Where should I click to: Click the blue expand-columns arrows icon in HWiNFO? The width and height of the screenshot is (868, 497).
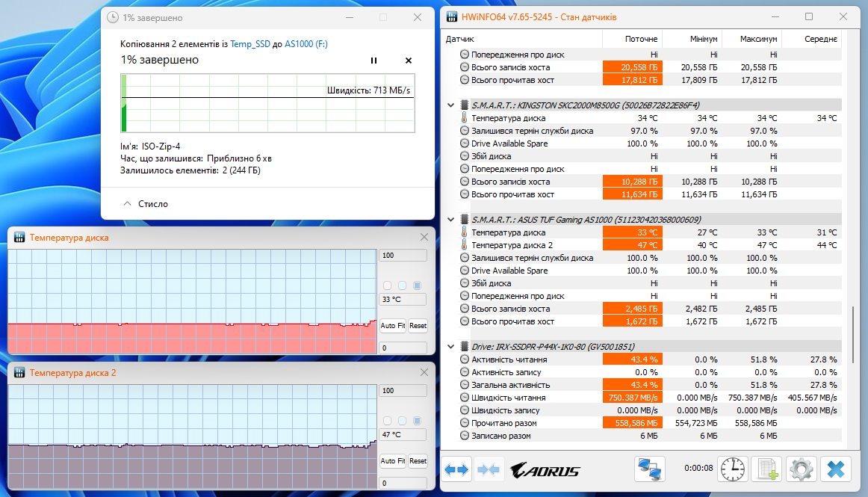[x=456, y=470]
